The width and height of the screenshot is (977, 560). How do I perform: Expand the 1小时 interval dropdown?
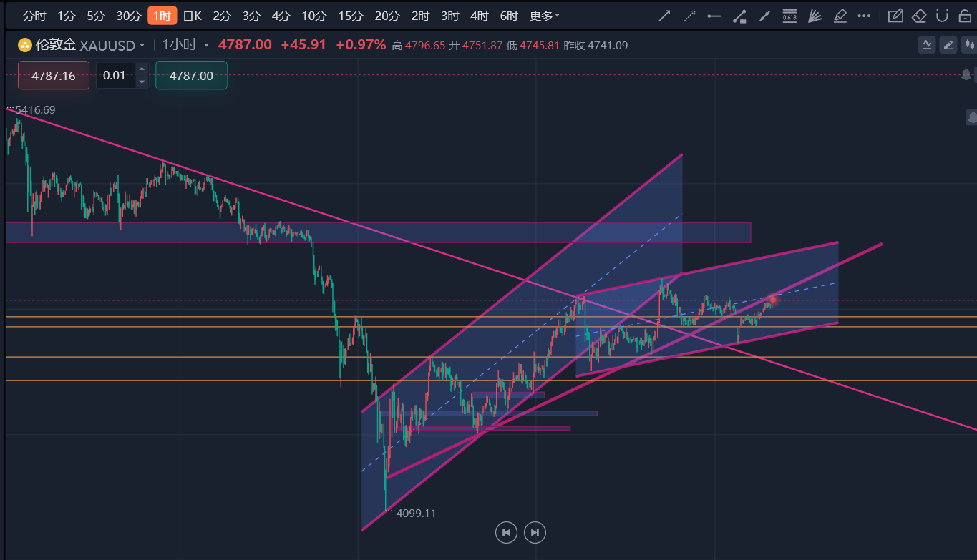[185, 45]
